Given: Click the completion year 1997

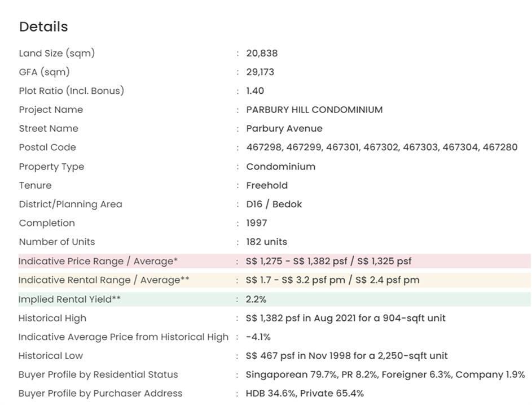Looking at the screenshot, I should click(257, 223).
